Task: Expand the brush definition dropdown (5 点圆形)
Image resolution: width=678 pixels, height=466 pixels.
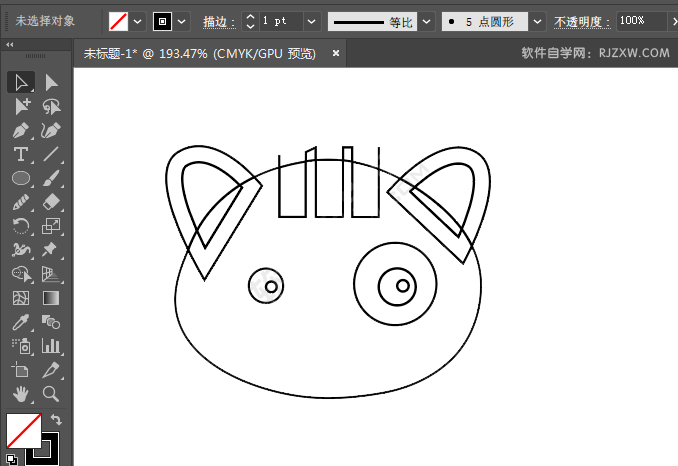Action: (x=538, y=20)
